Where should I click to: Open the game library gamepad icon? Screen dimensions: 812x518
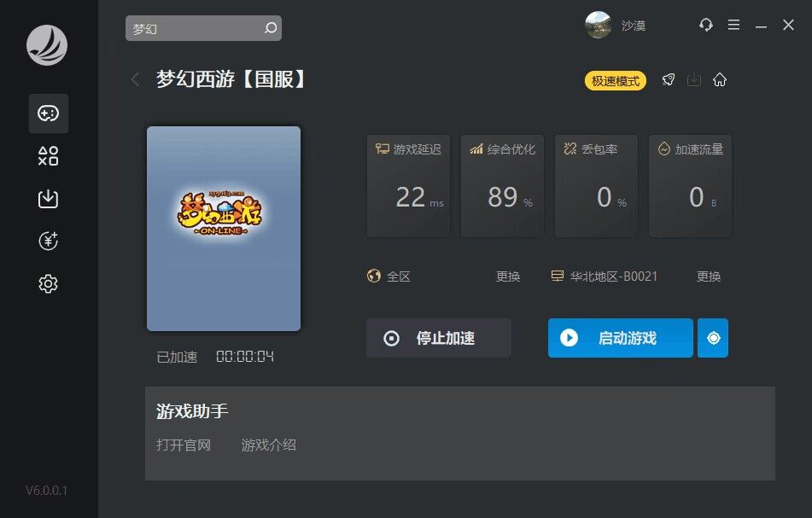(48, 113)
